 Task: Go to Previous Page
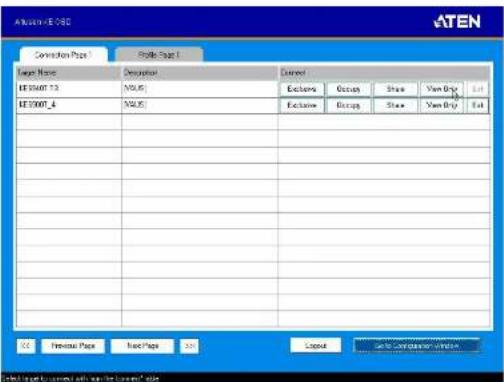[73, 346]
